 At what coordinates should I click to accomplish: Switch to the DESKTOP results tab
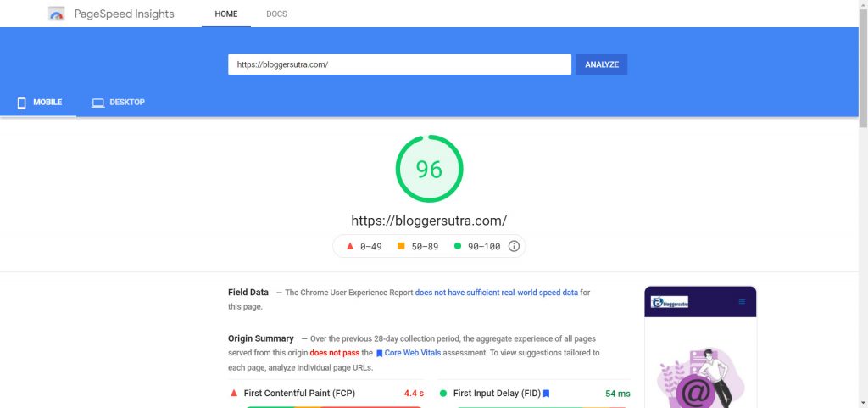point(118,103)
